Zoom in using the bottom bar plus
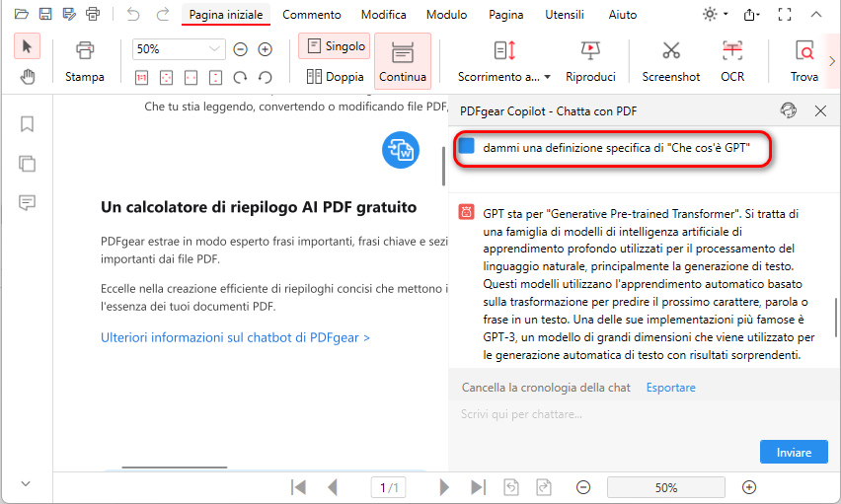 pos(749,487)
